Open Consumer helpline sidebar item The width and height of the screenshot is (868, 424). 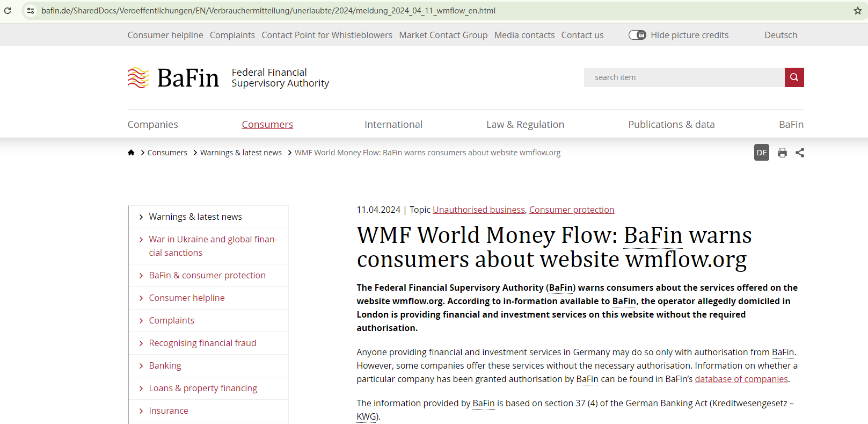click(x=187, y=298)
